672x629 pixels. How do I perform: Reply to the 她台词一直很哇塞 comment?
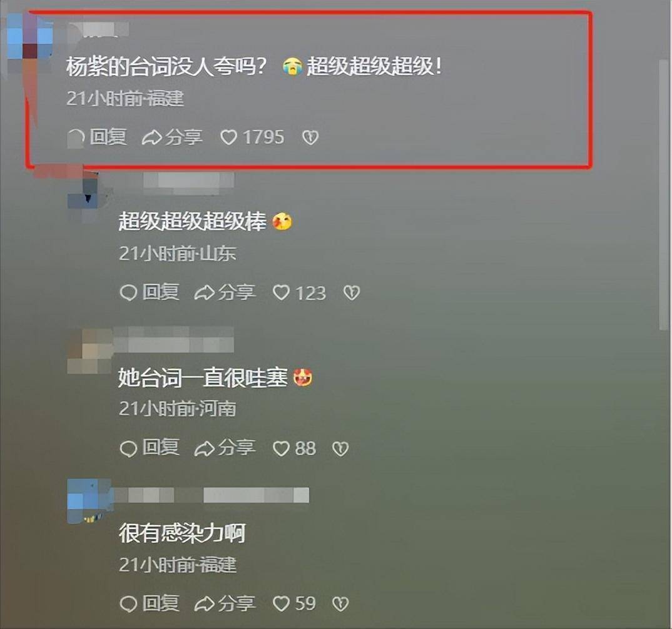point(149,448)
